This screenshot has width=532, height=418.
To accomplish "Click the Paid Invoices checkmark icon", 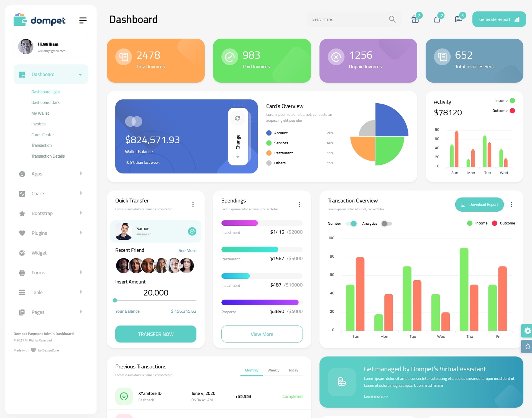I will (229, 57).
